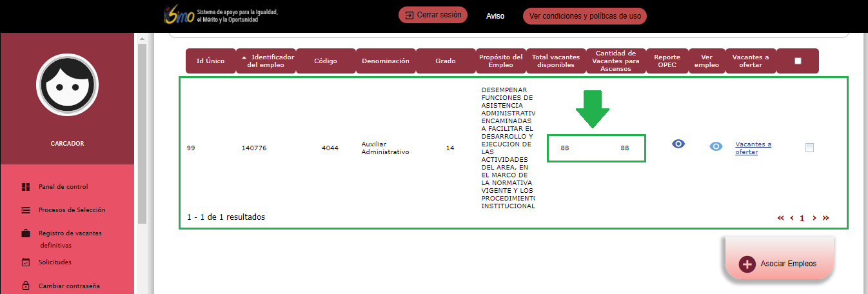This screenshot has width=868, height=294.
Task: Toggle the select-all checkbox in table header
Action: 798,61
